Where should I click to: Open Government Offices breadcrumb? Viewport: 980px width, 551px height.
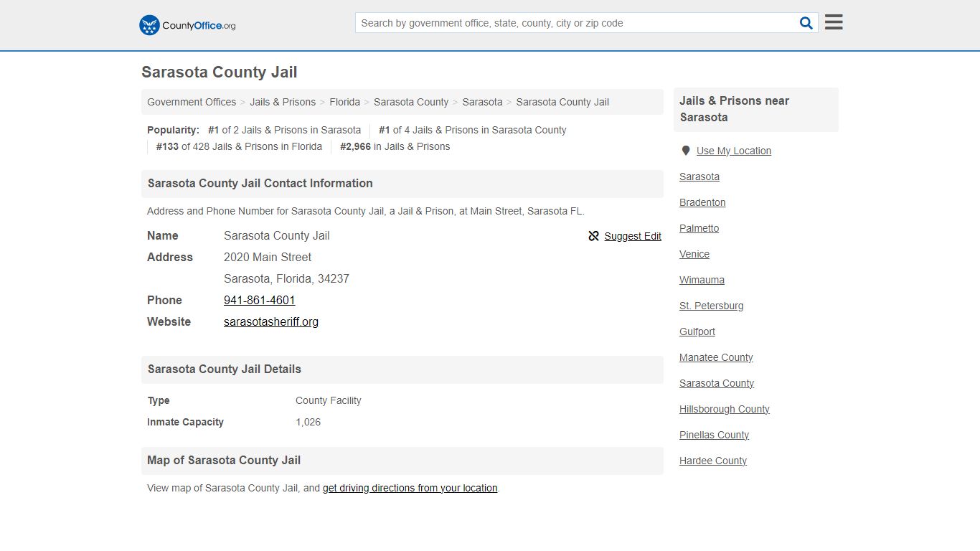192,102
